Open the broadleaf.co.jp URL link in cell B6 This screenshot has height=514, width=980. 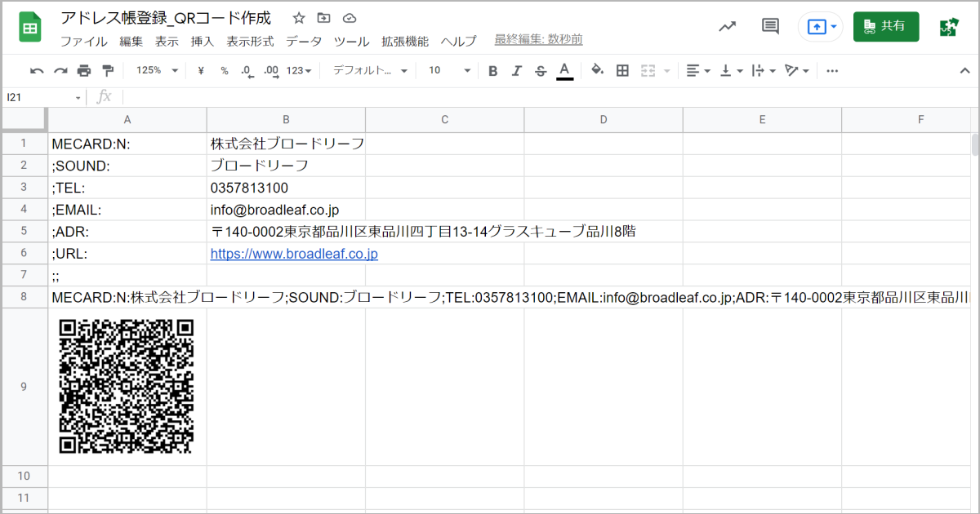coord(294,254)
